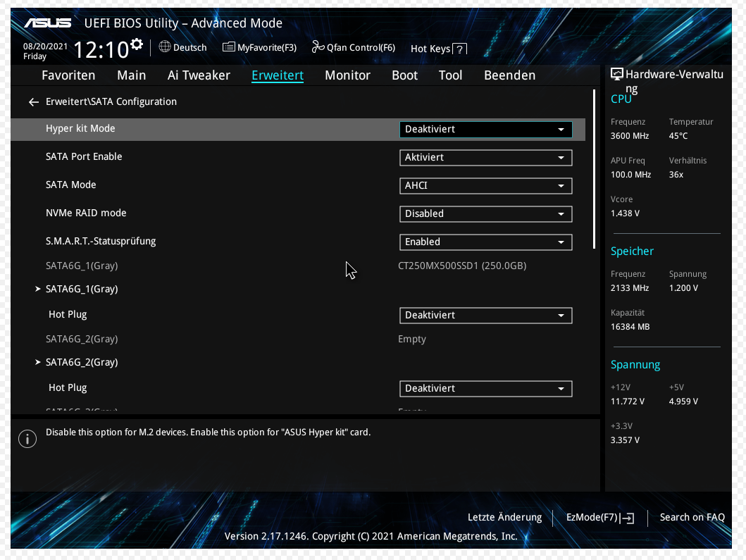Image resolution: width=746 pixels, height=560 pixels.
Task: Click the S.M.A.R.T.-Statusprüfung label
Action: pyautogui.click(x=101, y=241)
